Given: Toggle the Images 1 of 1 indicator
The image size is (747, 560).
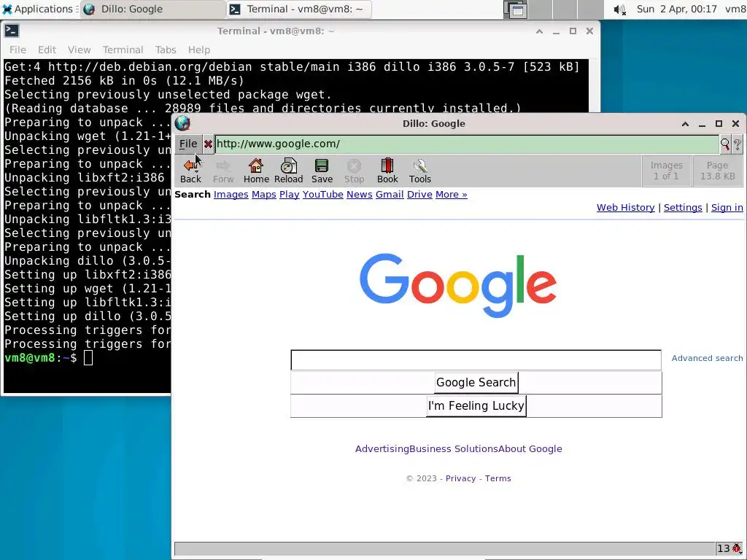Looking at the screenshot, I should [666, 171].
